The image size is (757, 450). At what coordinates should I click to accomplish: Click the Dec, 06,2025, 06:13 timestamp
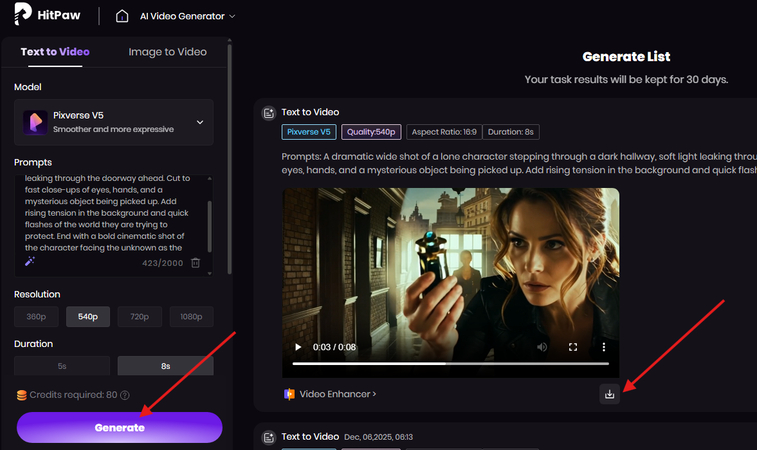378,437
